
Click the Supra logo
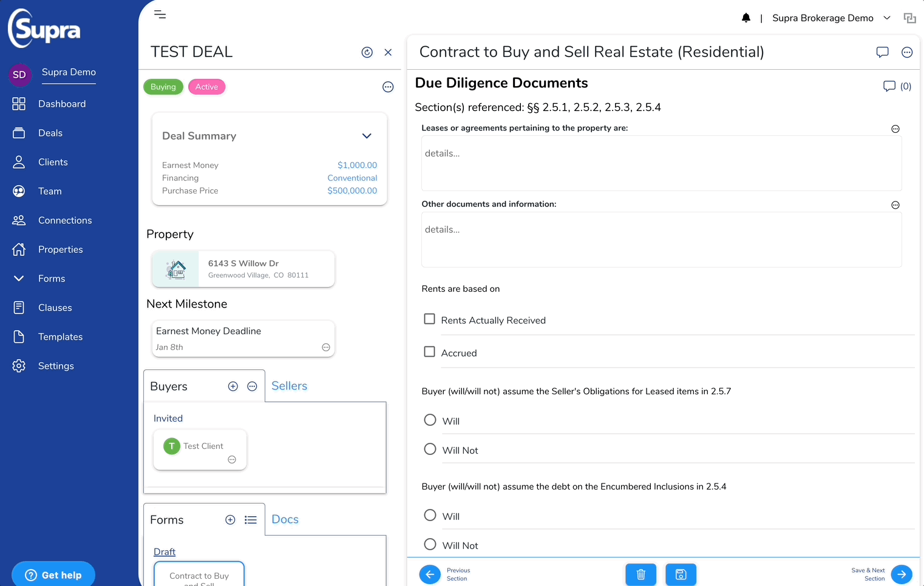44,29
